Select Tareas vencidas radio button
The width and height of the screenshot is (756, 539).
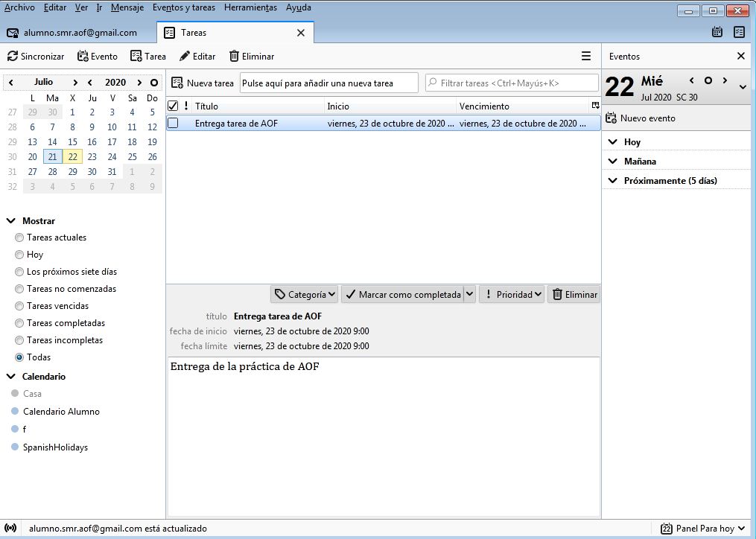[19, 306]
